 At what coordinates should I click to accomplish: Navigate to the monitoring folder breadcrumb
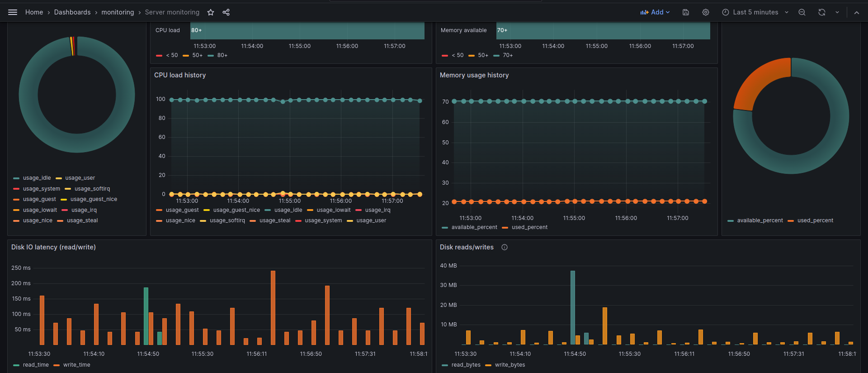tap(118, 12)
